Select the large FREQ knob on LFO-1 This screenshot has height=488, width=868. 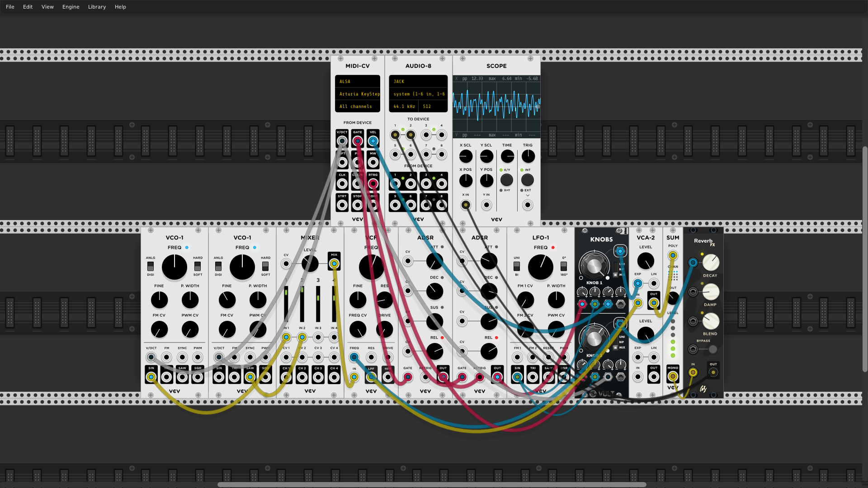(x=541, y=267)
